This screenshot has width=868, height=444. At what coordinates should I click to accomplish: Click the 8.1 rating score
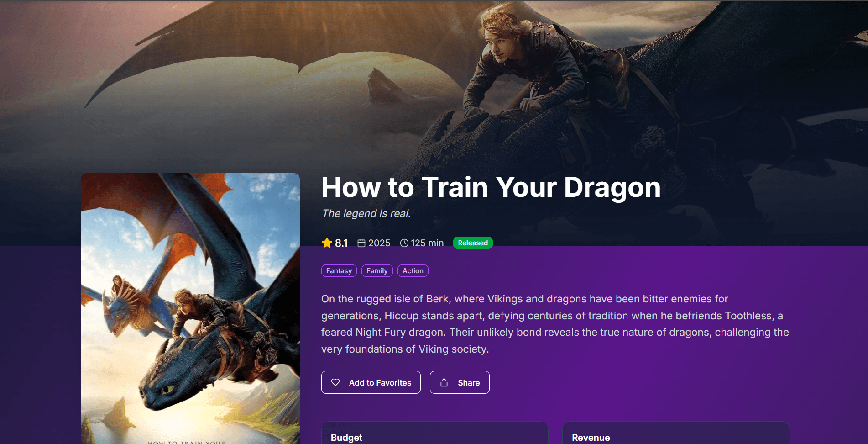click(x=341, y=243)
